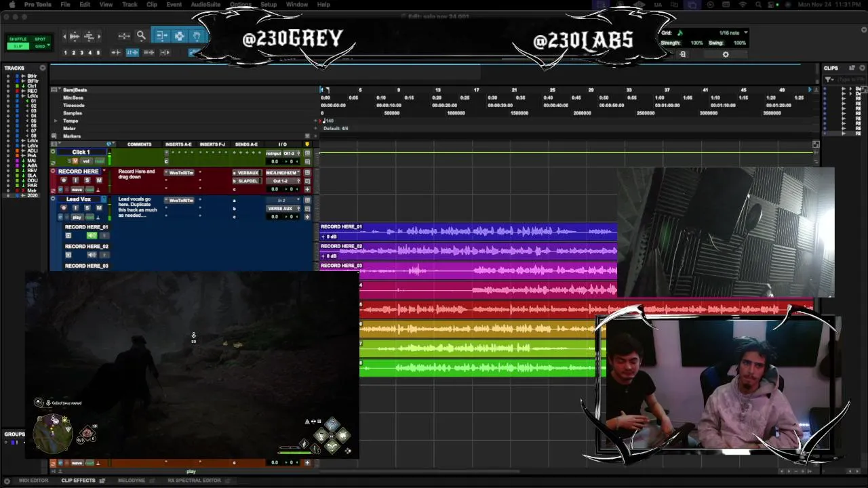
Task: Select the Trim tool
Action: tap(161, 36)
